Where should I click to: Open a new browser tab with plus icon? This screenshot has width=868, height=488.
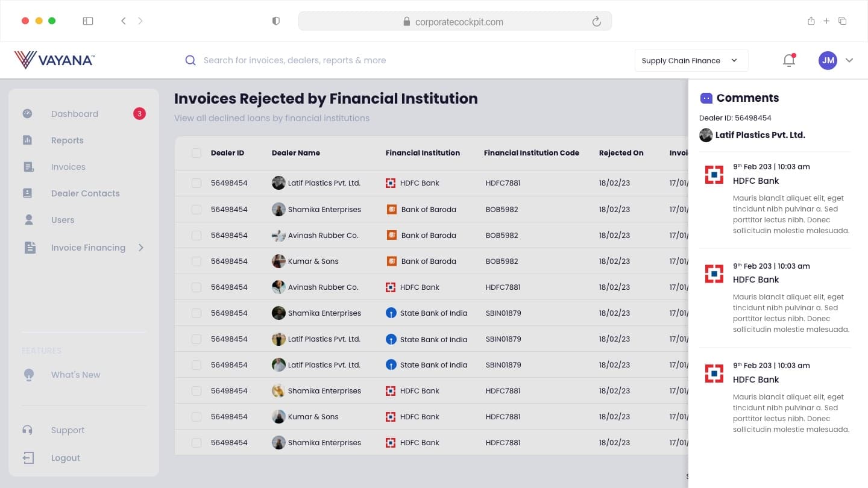(826, 21)
